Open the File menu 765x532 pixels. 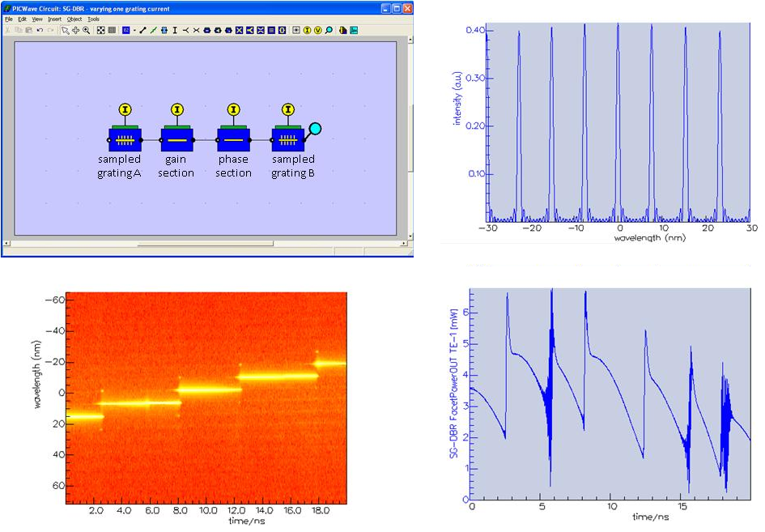click(9, 19)
